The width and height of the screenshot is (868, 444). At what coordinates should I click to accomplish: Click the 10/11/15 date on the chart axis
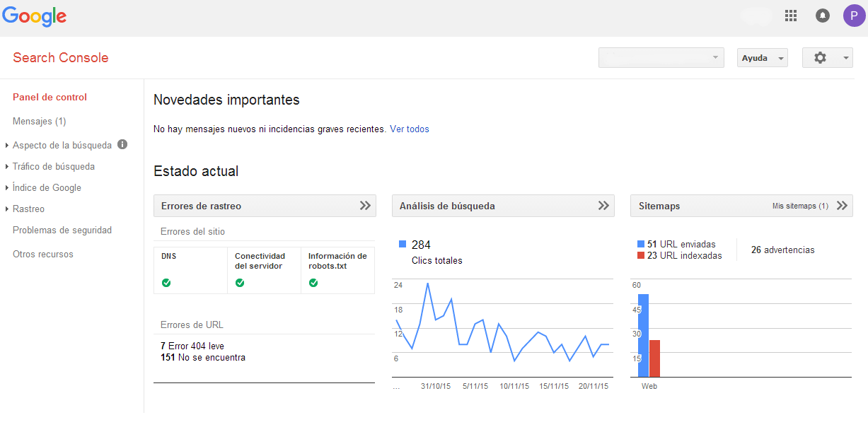pos(514,386)
